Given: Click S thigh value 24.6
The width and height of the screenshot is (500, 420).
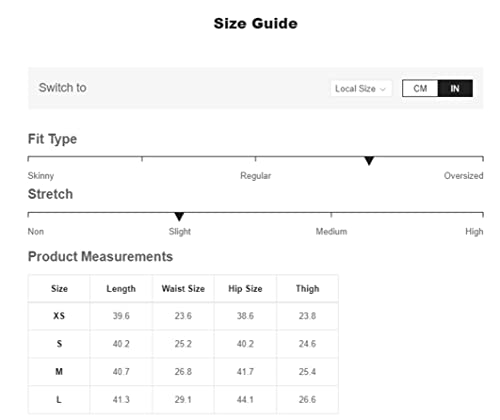Looking at the screenshot, I should click(x=307, y=344).
